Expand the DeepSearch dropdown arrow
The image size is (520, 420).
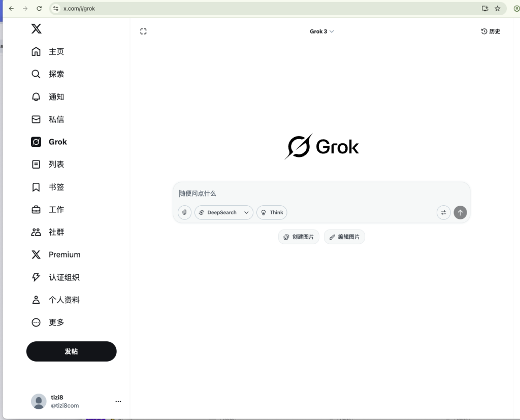246,213
